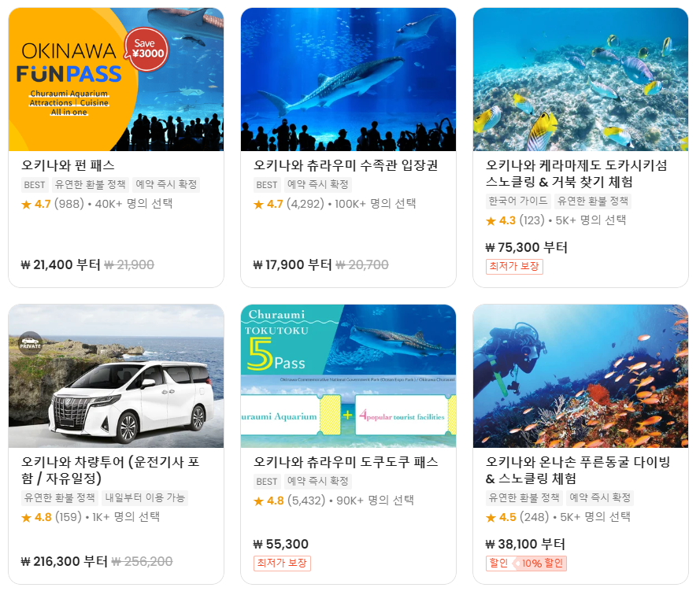The height and width of the screenshot is (595, 700).
Task: Click the 10% 할인 discount tag
Action: point(539,564)
